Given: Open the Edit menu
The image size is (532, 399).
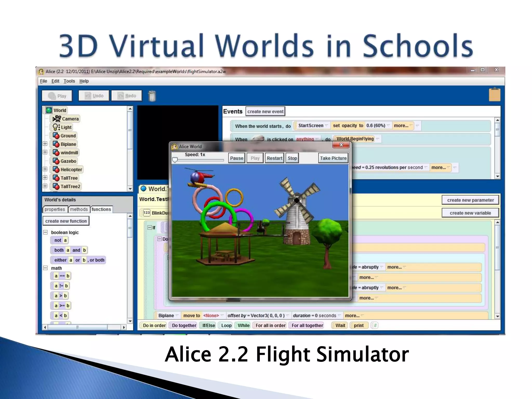Looking at the screenshot, I should [x=55, y=81].
